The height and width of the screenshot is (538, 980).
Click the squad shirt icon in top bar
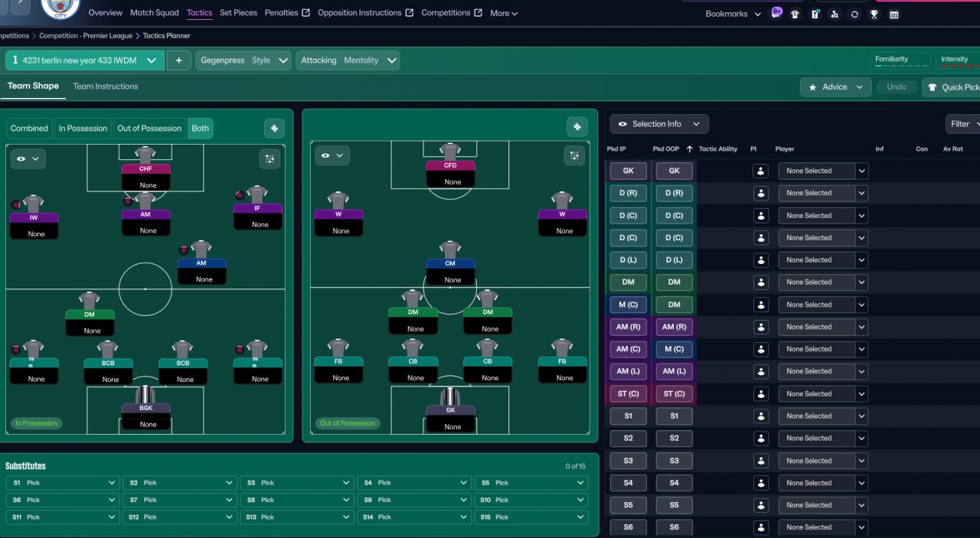(x=795, y=14)
